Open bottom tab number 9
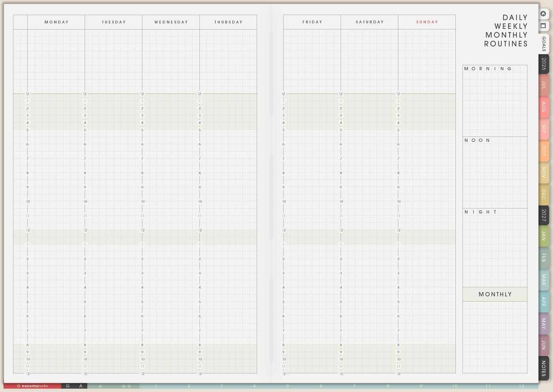The height and width of the screenshot is (392, 553). tap(421, 386)
